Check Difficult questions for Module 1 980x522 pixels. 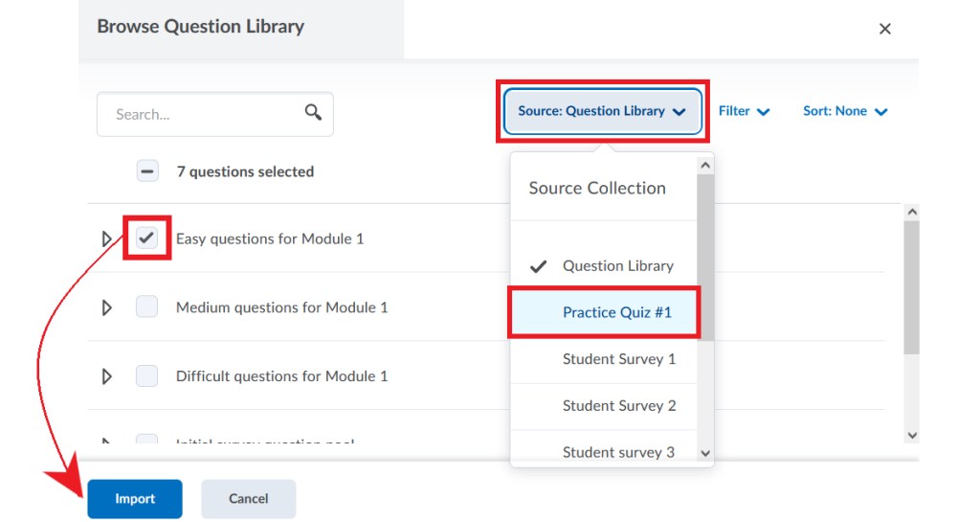[x=146, y=375]
